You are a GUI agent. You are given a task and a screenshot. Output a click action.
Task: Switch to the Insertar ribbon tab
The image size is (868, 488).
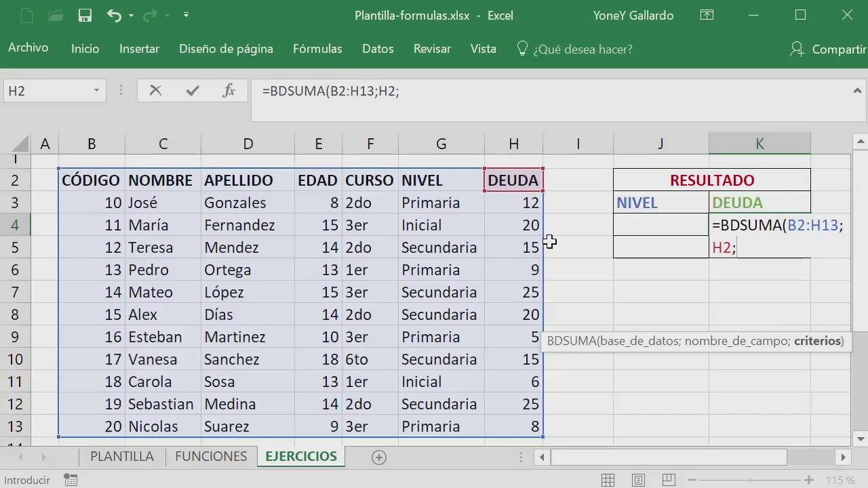(x=139, y=49)
